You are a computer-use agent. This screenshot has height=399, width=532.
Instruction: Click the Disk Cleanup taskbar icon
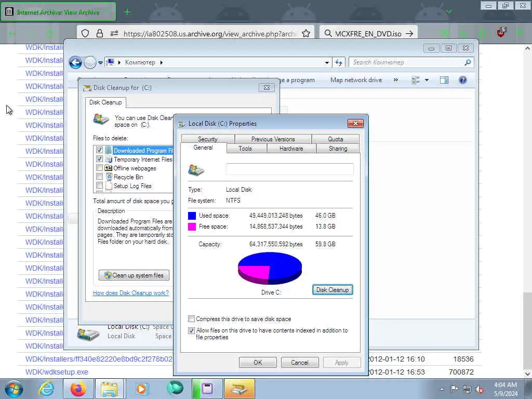239,389
